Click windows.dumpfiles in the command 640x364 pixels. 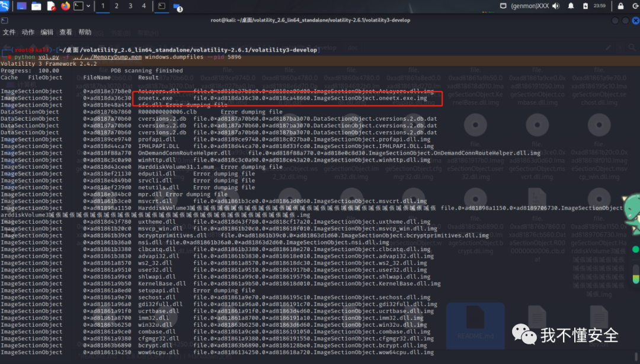coord(174,57)
